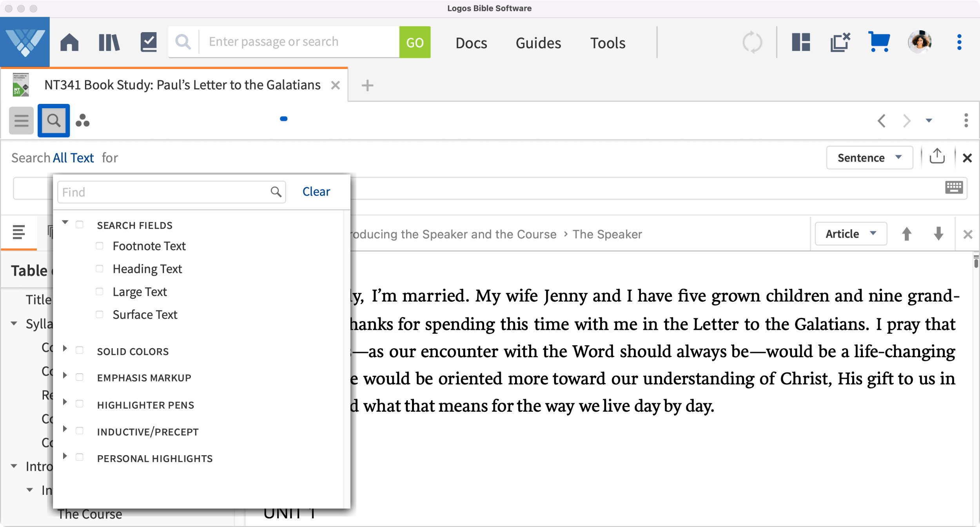
Task: Jump to previous article with up arrow
Action: 906,234
